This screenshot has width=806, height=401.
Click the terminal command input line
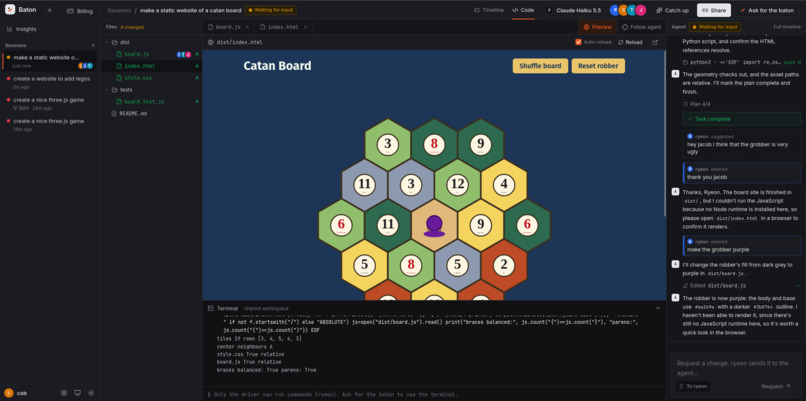click(434, 394)
